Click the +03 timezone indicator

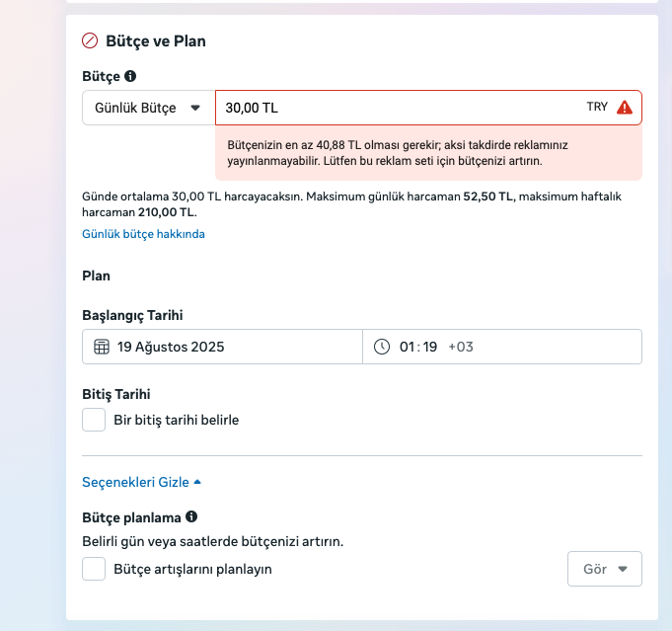click(x=461, y=347)
